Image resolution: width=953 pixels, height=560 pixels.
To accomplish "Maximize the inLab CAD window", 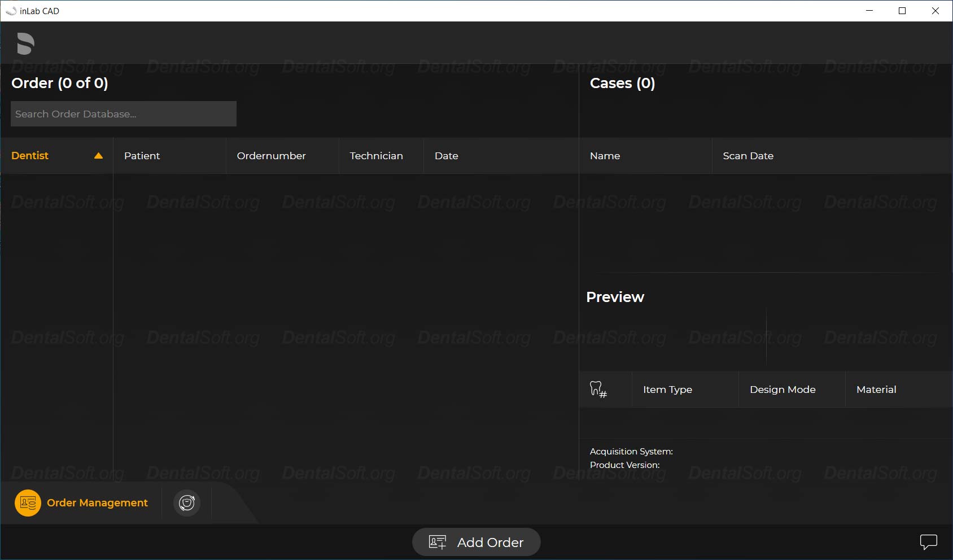I will (902, 11).
